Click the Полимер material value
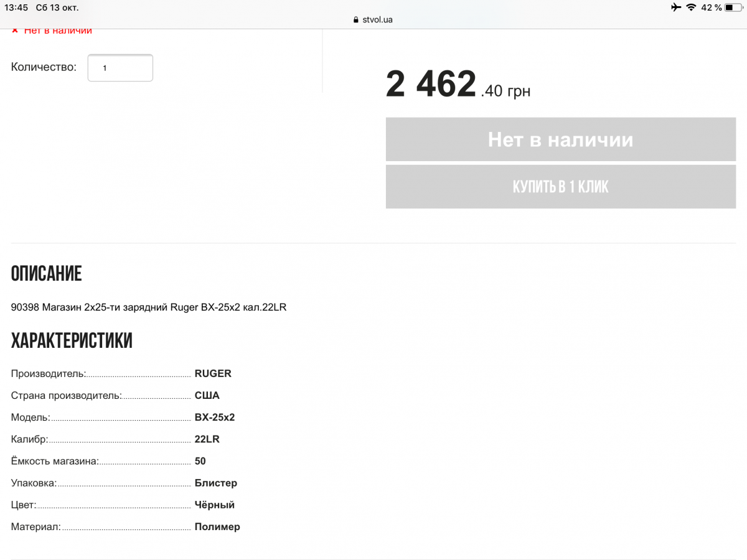The image size is (747, 560). (217, 527)
